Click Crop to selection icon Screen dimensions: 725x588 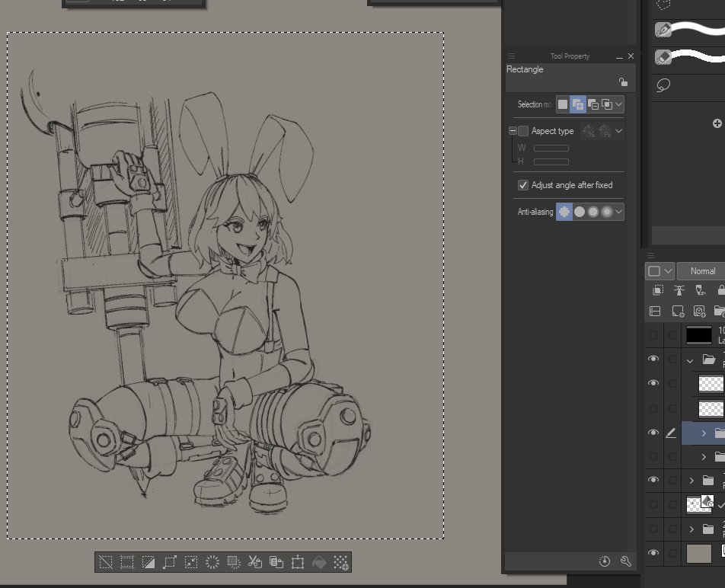coord(126,562)
